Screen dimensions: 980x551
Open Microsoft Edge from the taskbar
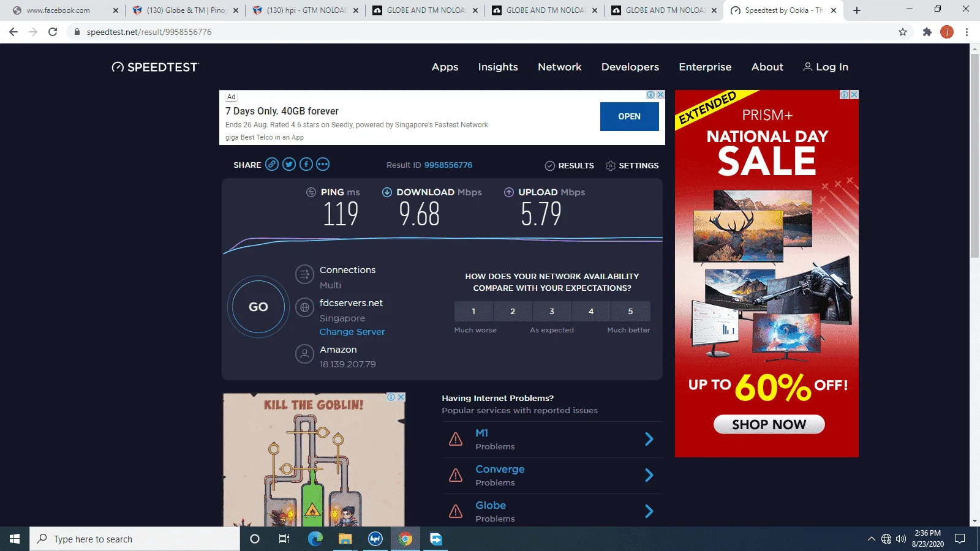[x=315, y=539]
